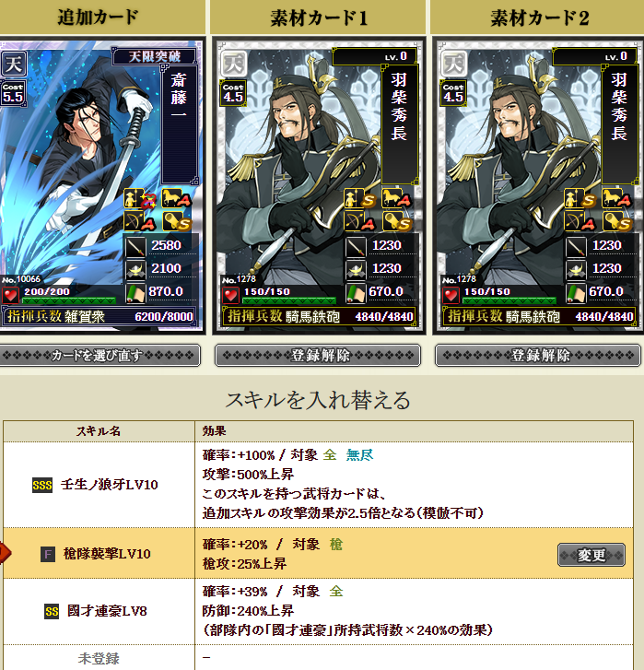644x670 pixels.
Task: Select the second 羽柴秀長 material card
Action: click(538, 186)
